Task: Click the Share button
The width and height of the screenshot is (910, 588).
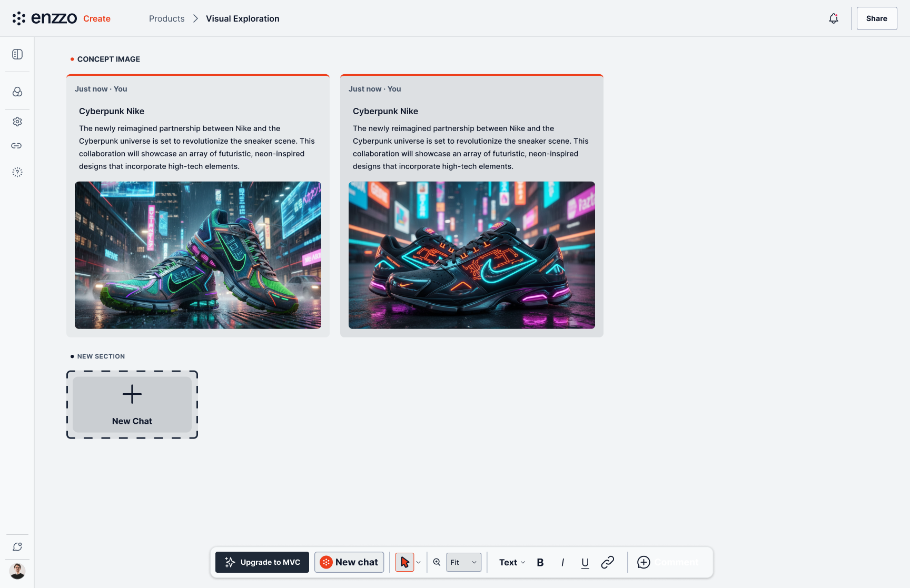Action: point(877,18)
